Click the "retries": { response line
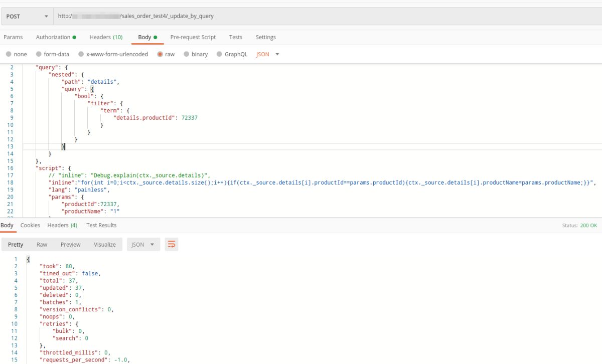Viewport: 602px width, 364px height. [59, 324]
